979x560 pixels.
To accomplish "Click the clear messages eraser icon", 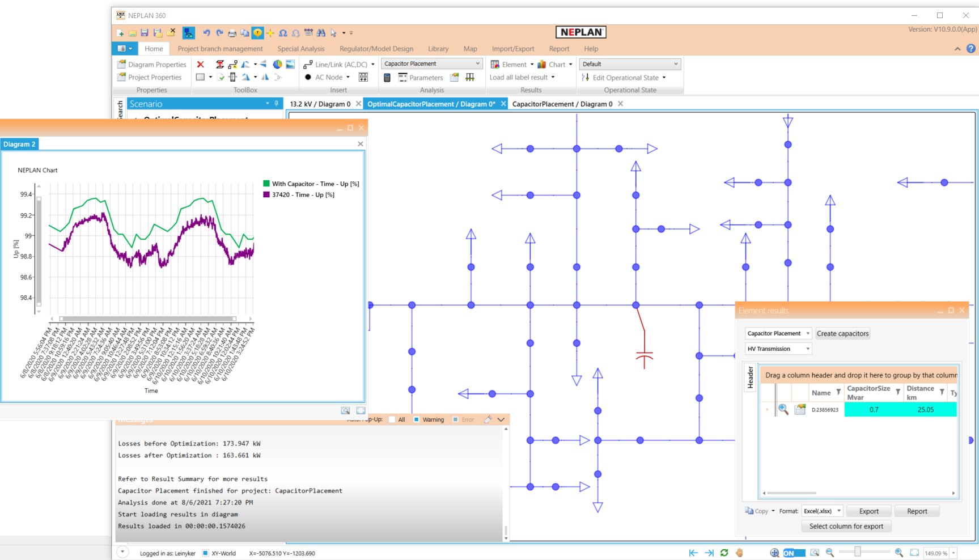I will point(488,419).
